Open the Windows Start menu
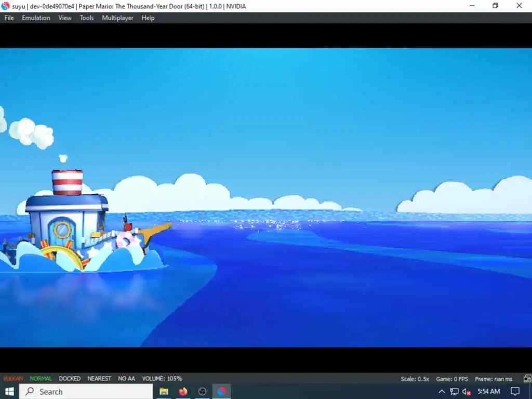The width and height of the screenshot is (532, 399). [9, 392]
